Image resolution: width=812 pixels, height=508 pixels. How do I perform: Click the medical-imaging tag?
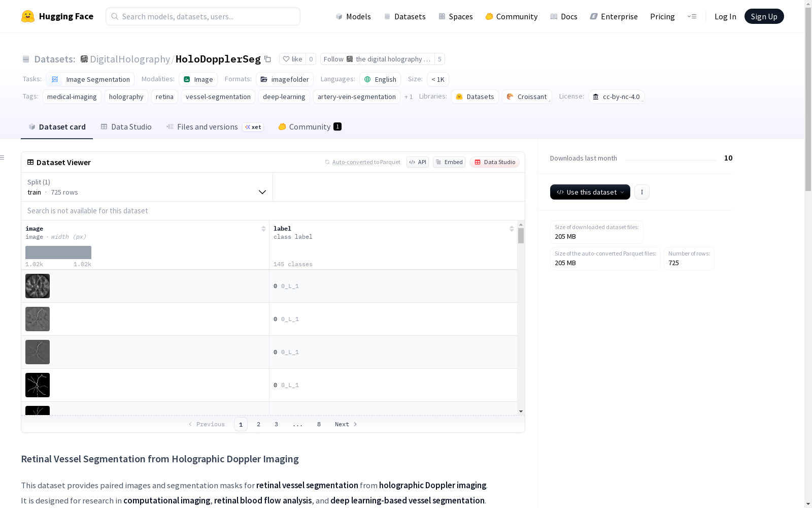click(x=72, y=97)
